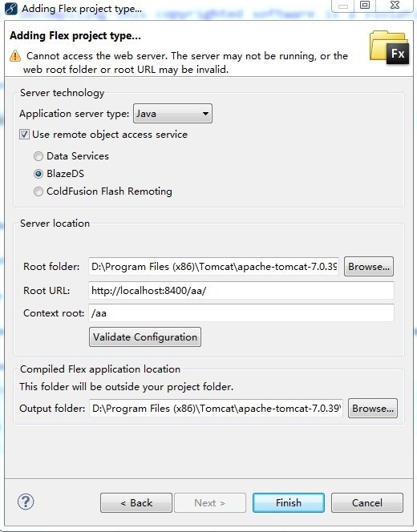Click into the Root URL field
This screenshot has width=417, height=532.
(241, 290)
